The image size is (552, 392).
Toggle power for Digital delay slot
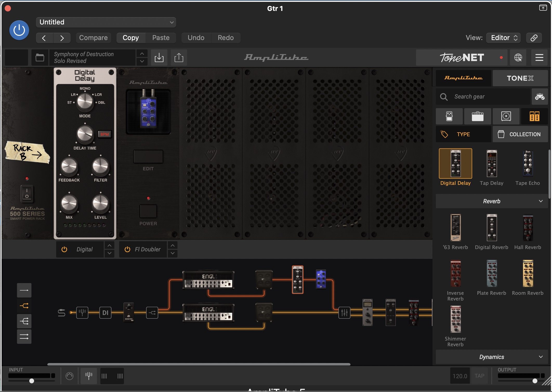(x=64, y=249)
